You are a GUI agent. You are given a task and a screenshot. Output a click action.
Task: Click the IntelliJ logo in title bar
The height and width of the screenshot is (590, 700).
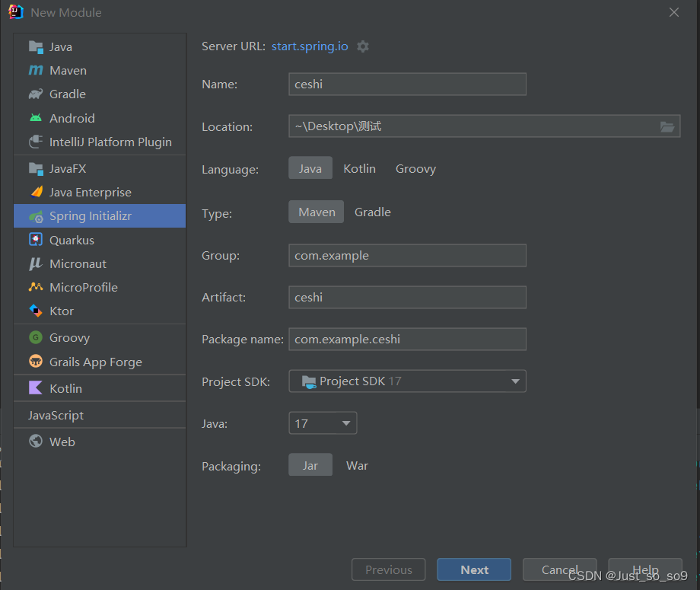[16, 12]
